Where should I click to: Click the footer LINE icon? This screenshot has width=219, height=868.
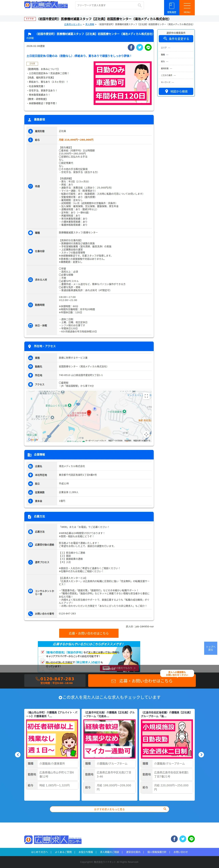pyautogui.click(x=191, y=839)
